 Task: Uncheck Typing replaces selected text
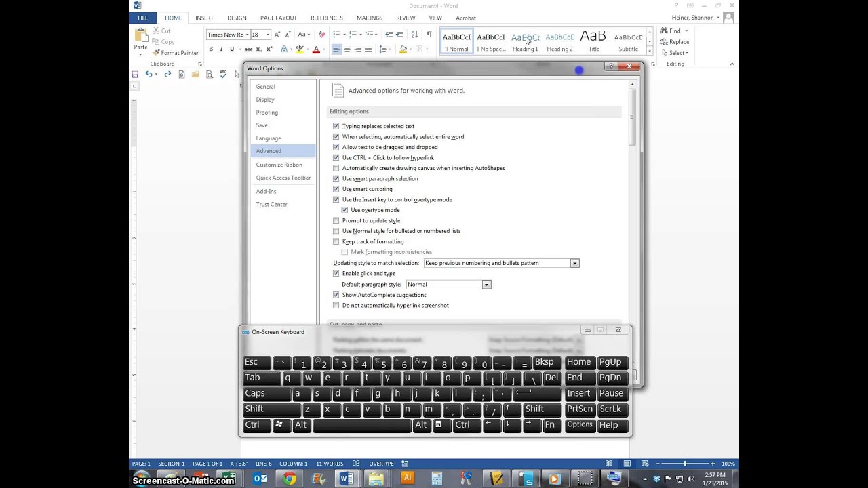(336, 126)
